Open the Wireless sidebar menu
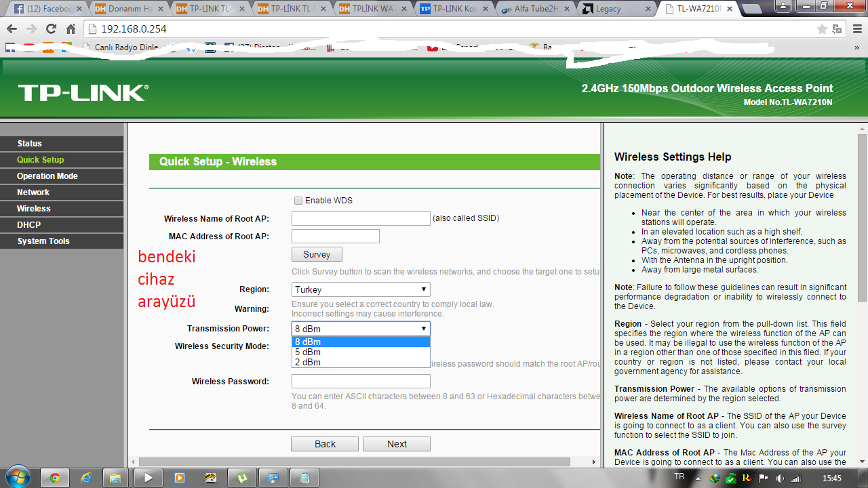The image size is (868, 488). [62, 209]
